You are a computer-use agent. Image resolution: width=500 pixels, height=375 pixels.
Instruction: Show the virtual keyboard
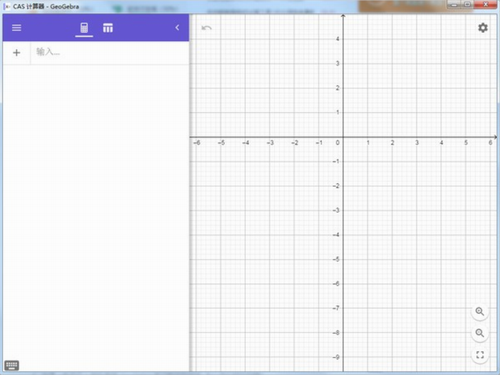pyautogui.click(x=12, y=365)
